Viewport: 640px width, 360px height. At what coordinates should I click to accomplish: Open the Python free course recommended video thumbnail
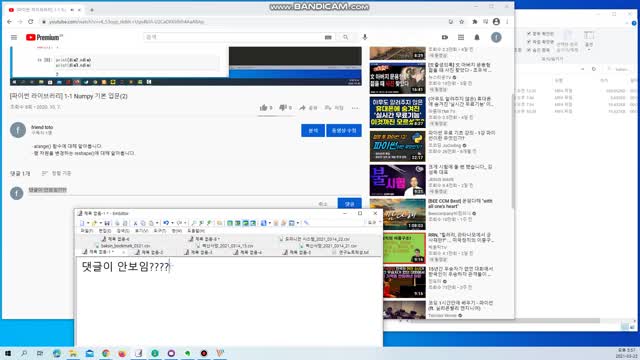(x=397, y=146)
